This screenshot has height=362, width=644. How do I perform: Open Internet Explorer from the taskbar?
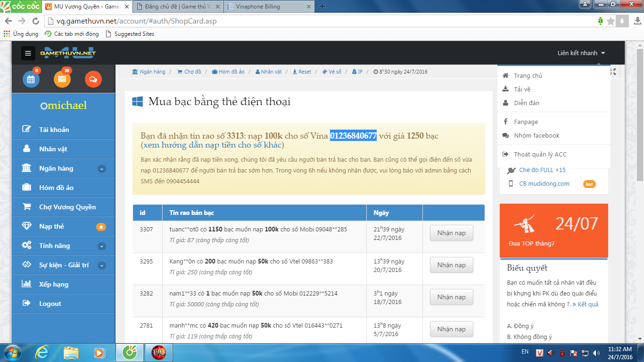43,352
